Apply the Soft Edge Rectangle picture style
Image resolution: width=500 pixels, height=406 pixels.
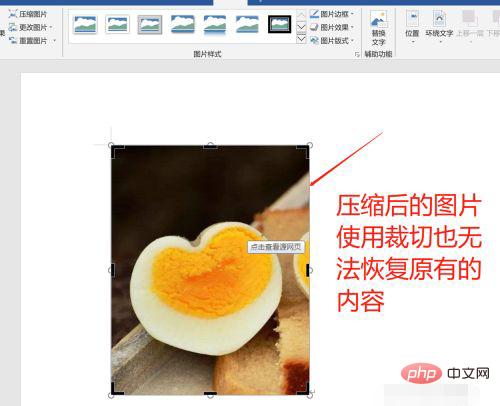(x=247, y=25)
